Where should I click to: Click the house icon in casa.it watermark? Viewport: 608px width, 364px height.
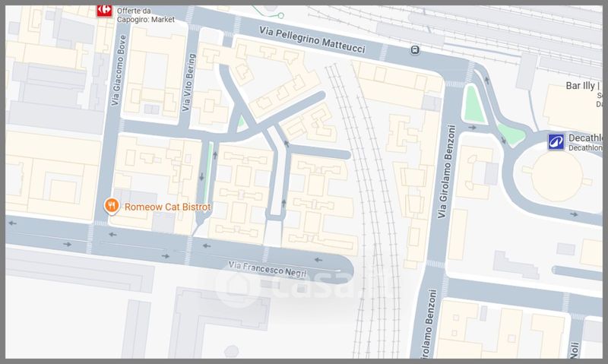pos(232,286)
